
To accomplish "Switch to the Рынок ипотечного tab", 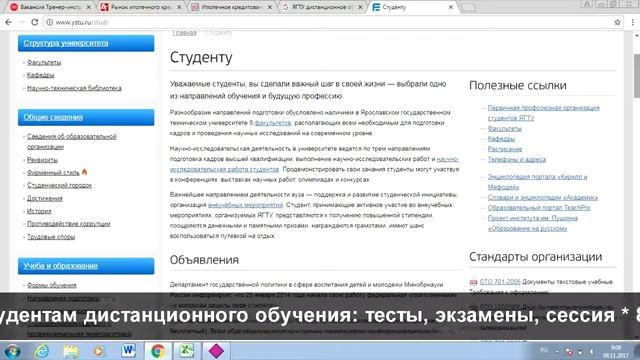I will pyautogui.click(x=141, y=7).
